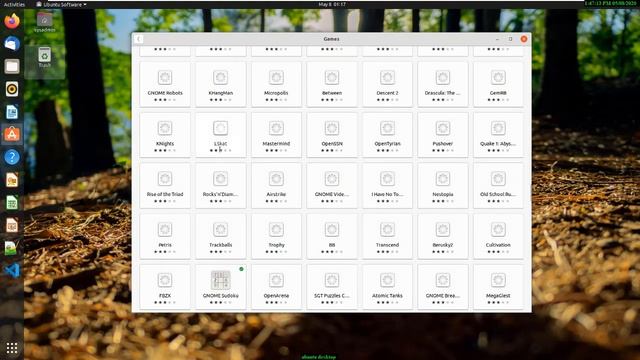
Task: Open the KHangMan game tile
Action: [x=220, y=84]
